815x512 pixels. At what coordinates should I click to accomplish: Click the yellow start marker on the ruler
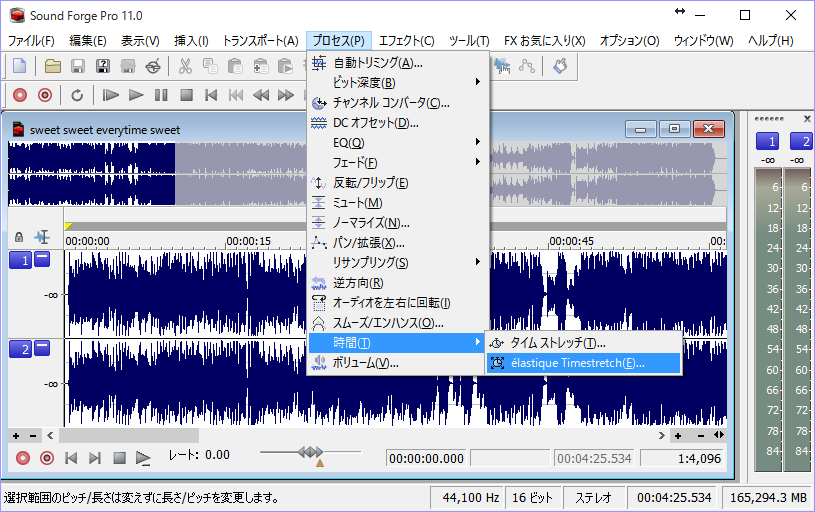click(68, 226)
